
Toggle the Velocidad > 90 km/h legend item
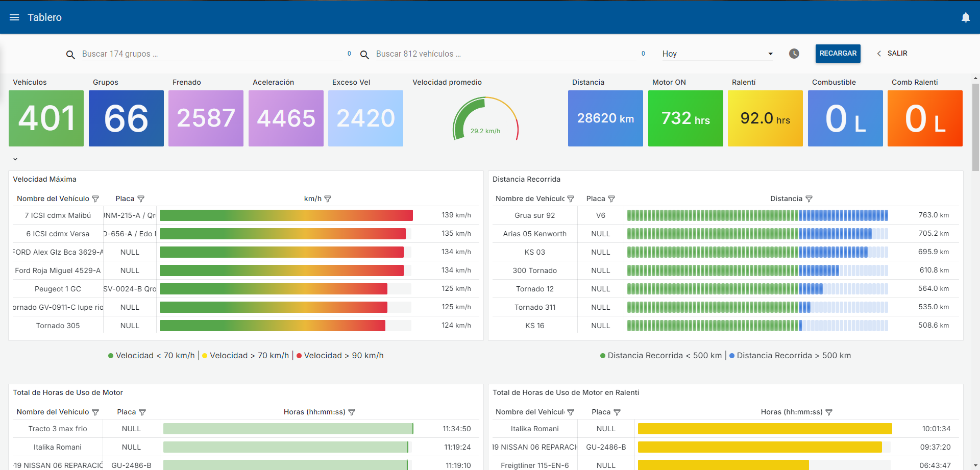tap(340, 356)
